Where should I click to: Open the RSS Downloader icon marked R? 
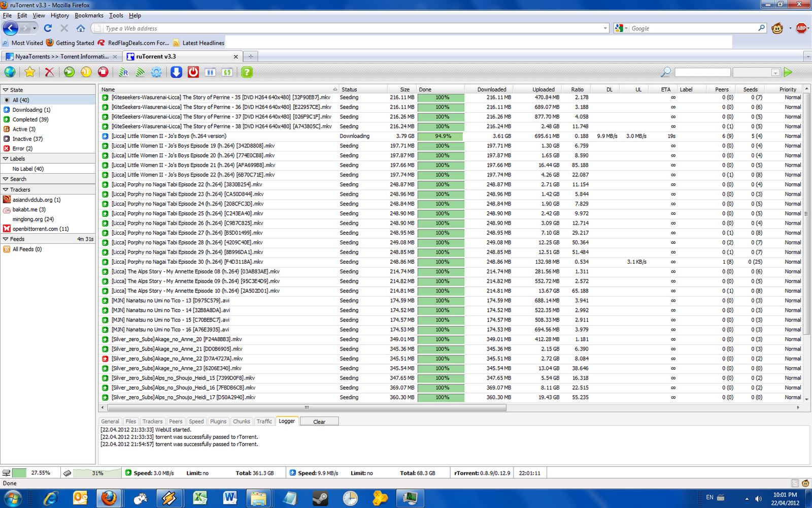coord(123,72)
